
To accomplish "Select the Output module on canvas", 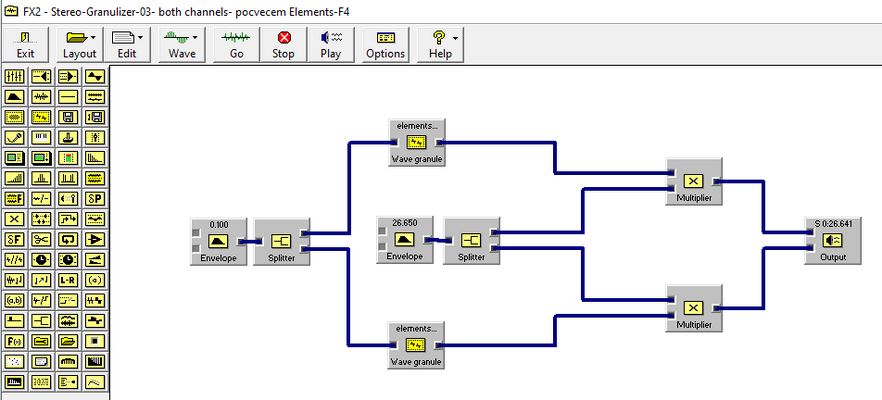I will pyautogui.click(x=832, y=240).
